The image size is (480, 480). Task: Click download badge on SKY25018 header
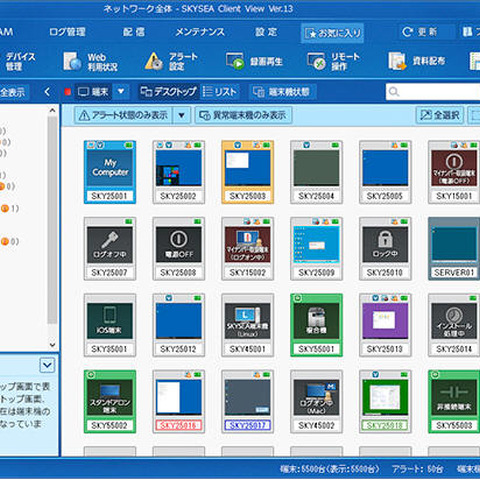(375, 375)
